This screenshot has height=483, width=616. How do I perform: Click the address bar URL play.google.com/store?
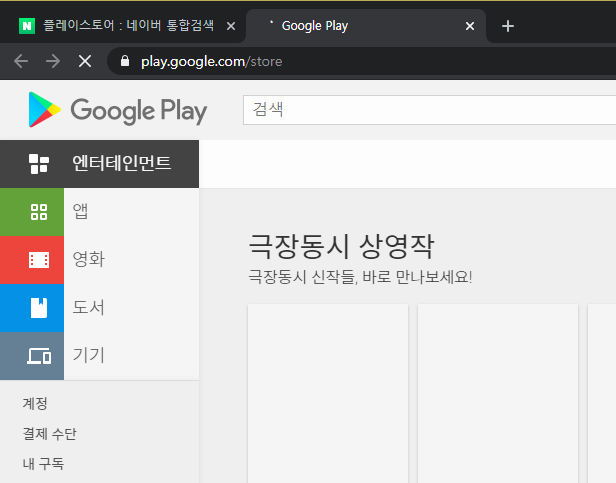(x=211, y=61)
